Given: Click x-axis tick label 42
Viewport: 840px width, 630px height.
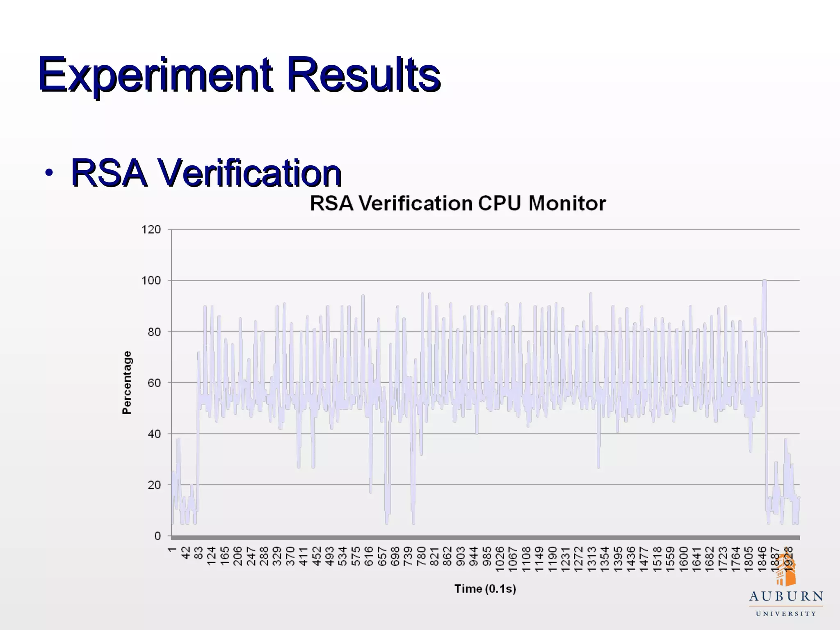Looking at the screenshot, I should (185, 552).
